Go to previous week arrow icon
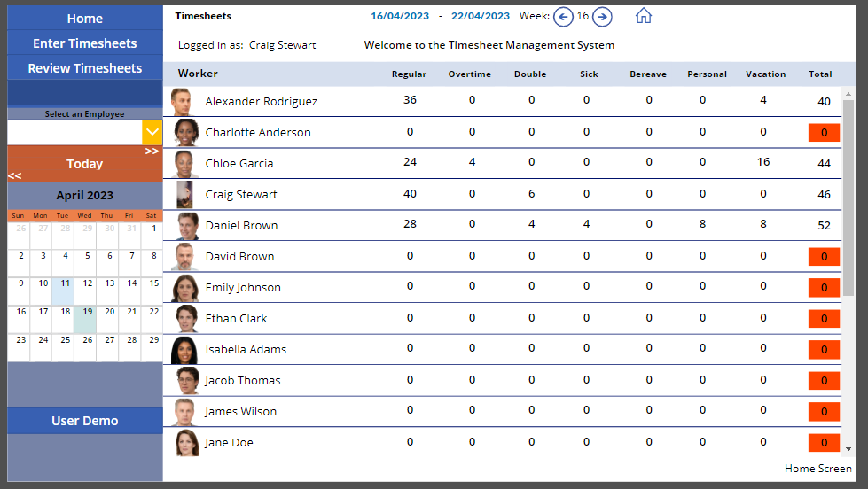This screenshot has width=868, height=489. pyautogui.click(x=563, y=17)
